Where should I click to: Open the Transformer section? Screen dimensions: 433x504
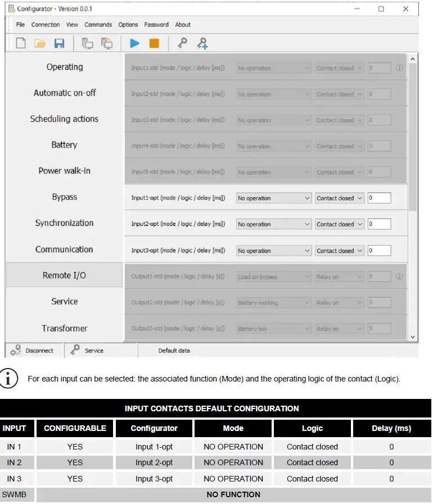64,328
